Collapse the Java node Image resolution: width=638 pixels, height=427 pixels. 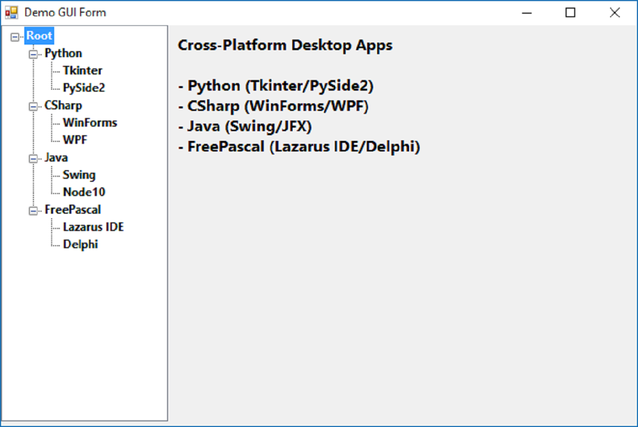pyautogui.click(x=33, y=159)
